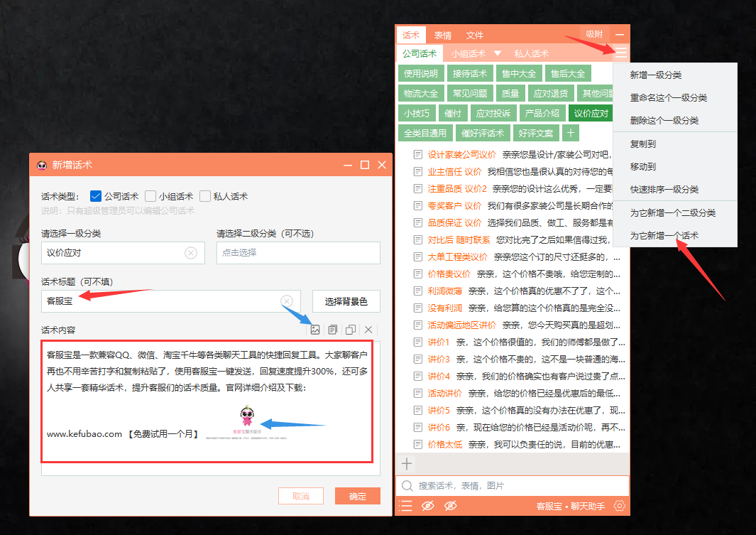
Task: Insert an image into 话术内容
Action: tap(315, 330)
